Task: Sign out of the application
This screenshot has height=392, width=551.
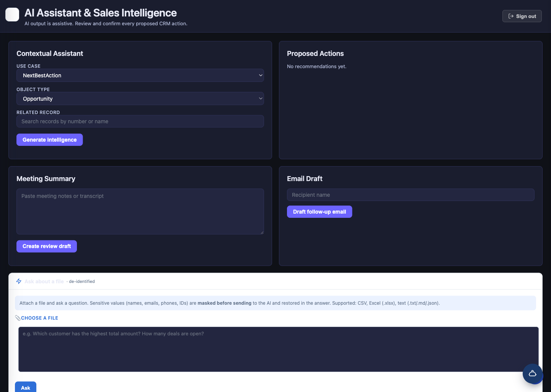Action: pos(522,16)
